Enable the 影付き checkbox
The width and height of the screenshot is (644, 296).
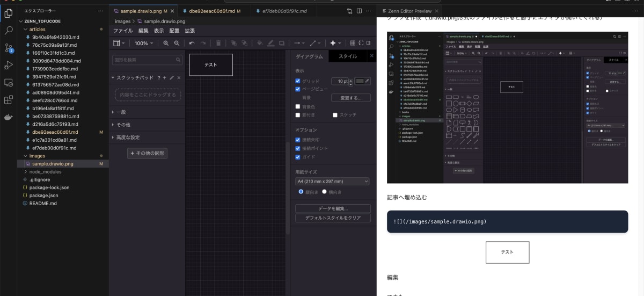pyautogui.click(x=298, y=114)
